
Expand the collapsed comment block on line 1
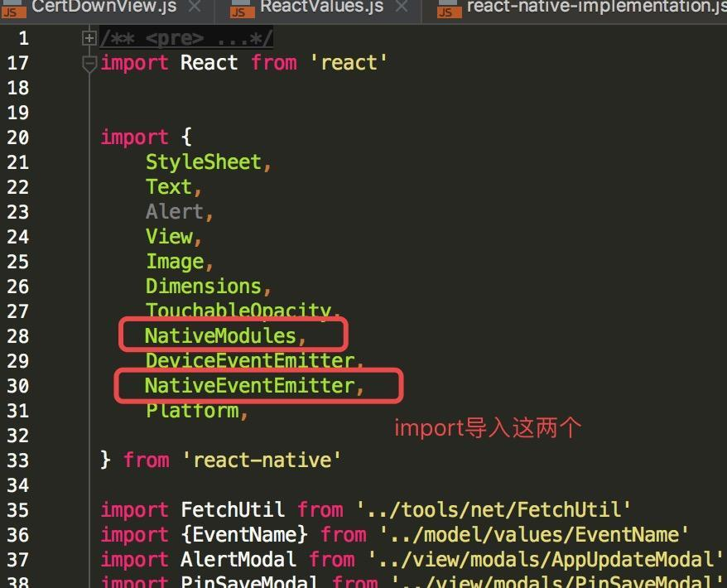pyautogui.click(x=88, y=37)
